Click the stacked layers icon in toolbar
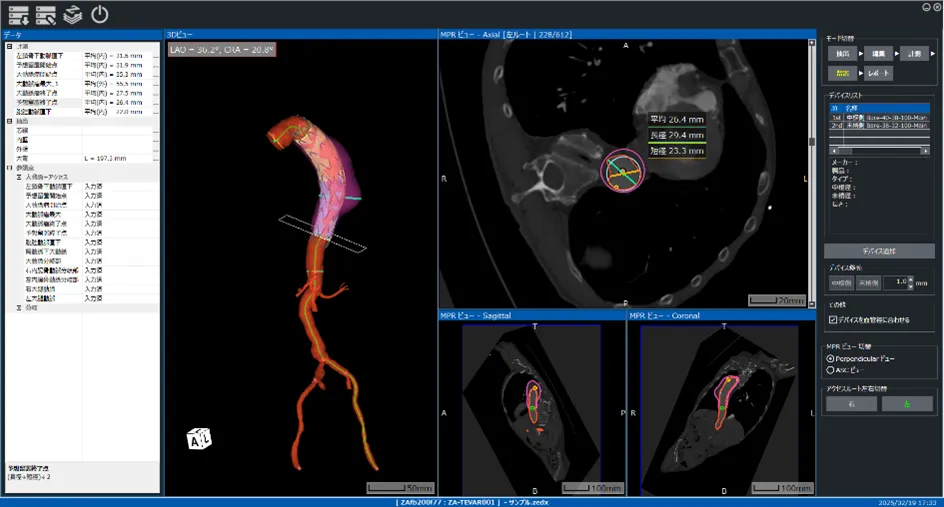The height and width of the screenshot is (507, 944). point(72,15)
